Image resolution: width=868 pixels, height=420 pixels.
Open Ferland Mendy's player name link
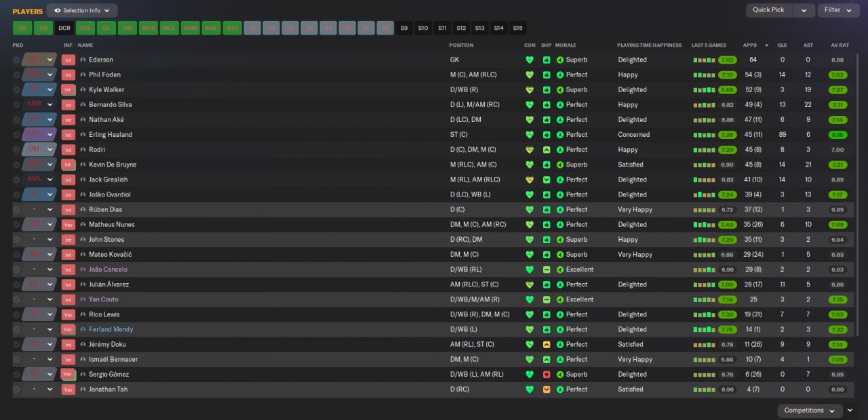tap(111, 329)
